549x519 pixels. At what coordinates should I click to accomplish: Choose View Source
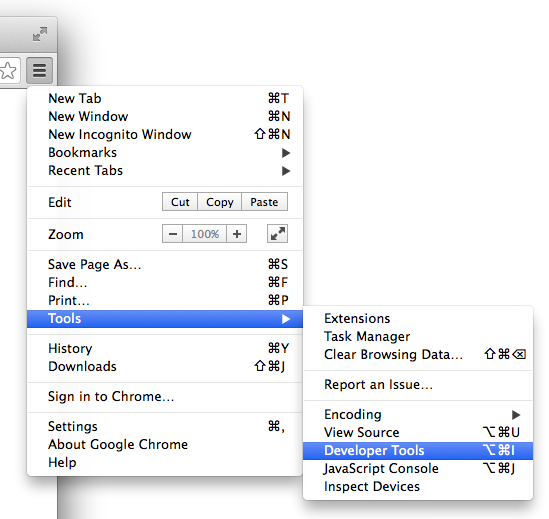[x=418, y=432]
